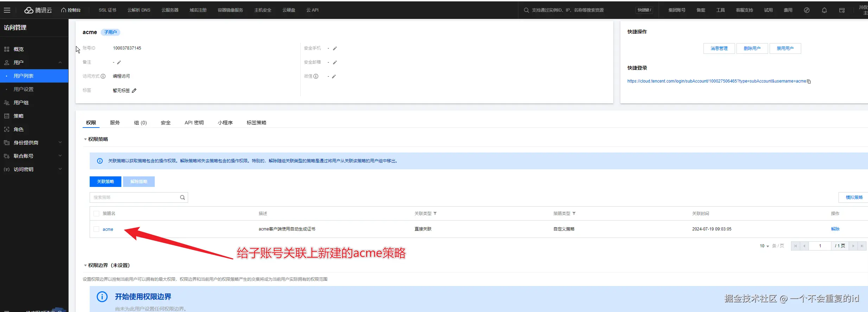Screen dimensions: 868x312
Task: Edit the 备注 remark pencil icon
Action: [119, 63]
